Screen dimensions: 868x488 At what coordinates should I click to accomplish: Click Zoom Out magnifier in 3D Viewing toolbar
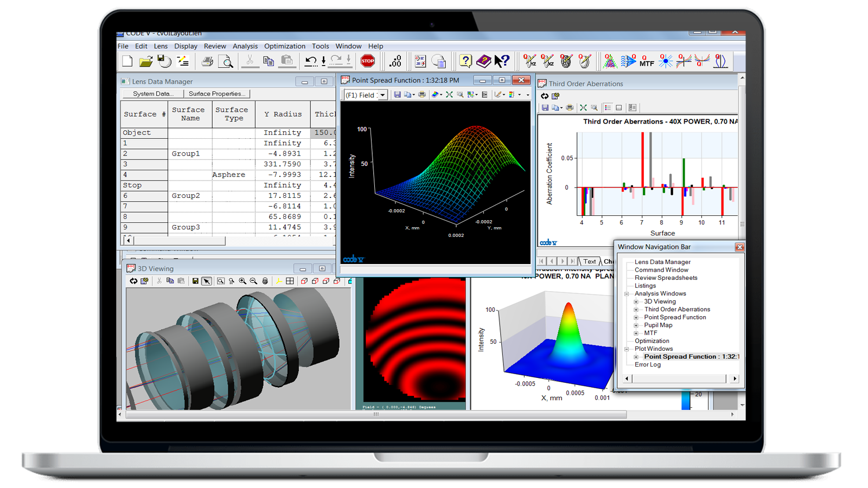coord(253,281)
